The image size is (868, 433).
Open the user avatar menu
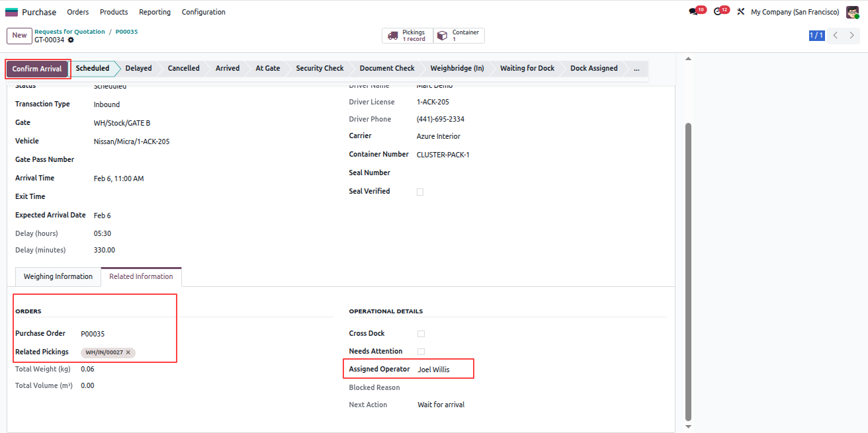pos(853,12)
